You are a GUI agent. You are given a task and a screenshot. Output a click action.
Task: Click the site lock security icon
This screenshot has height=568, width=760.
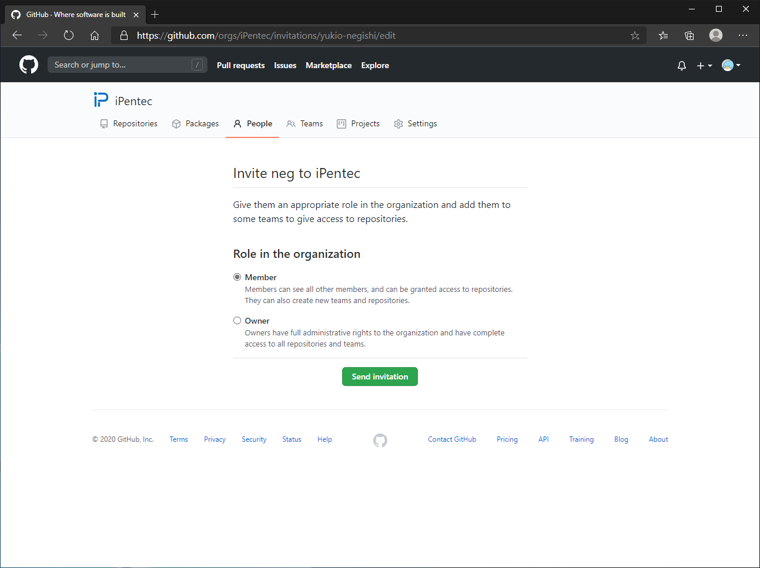tap(124, 35)
